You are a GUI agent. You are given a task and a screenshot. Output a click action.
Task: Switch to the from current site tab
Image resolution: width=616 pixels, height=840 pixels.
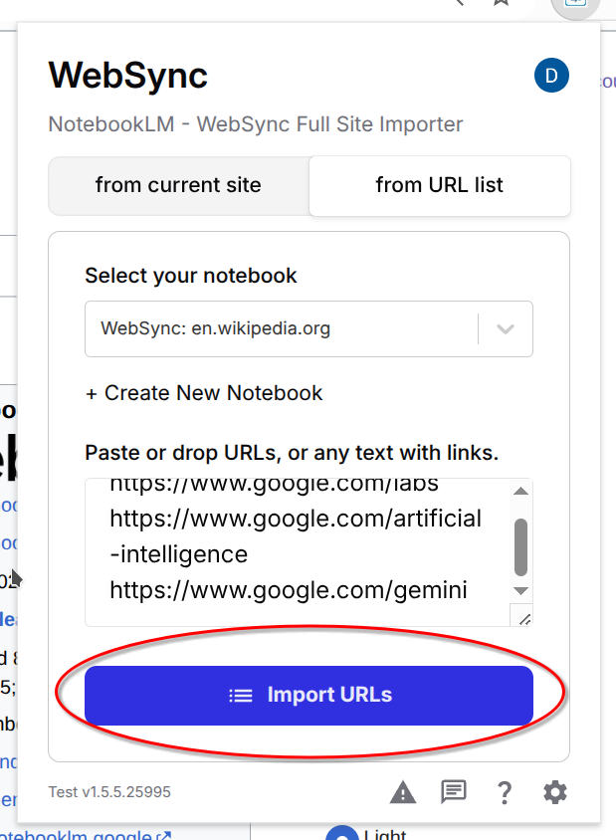coord(178,186)
